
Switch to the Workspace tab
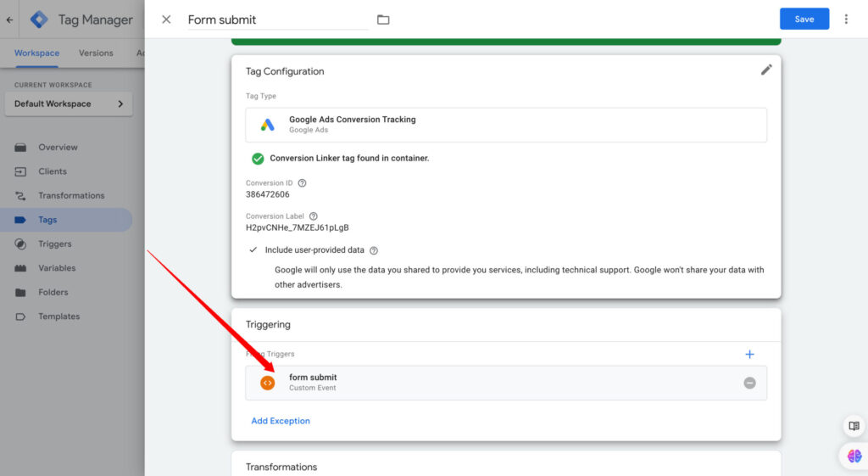pyautogui.click(x=36, y=53)
